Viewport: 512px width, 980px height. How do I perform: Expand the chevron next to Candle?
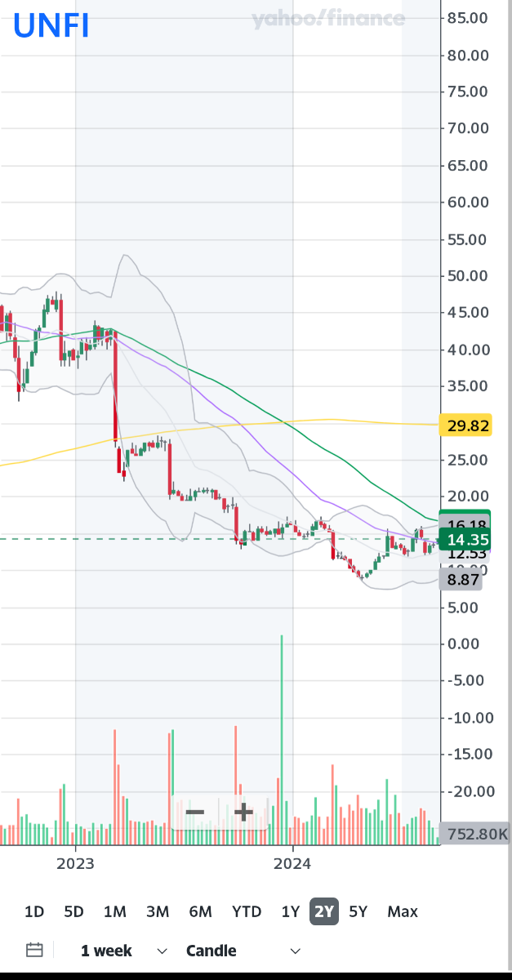click(x=296, y=951)
